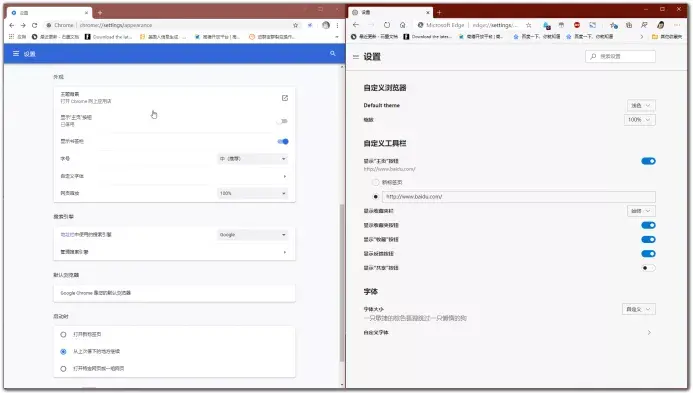Bookmark this page with Chrome's star icon
Viewport: 693px width, 393px height.
[296, 25]
